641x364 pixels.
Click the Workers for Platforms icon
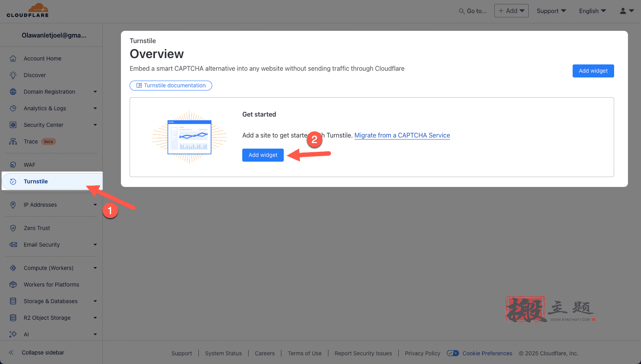13,285
